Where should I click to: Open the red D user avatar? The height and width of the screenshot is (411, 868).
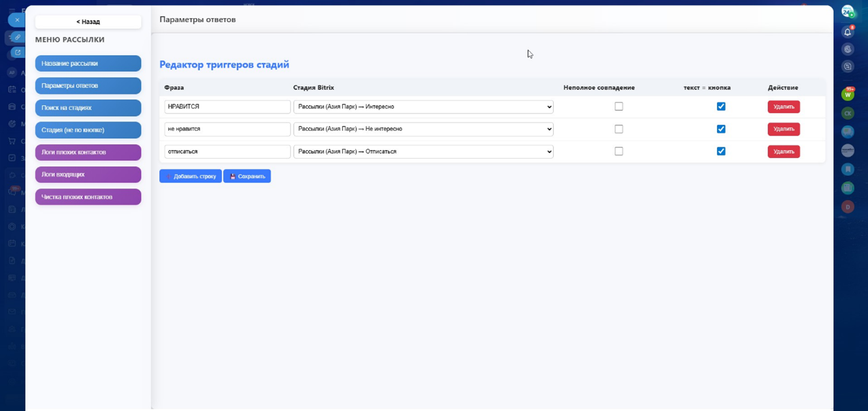[848, 207]
